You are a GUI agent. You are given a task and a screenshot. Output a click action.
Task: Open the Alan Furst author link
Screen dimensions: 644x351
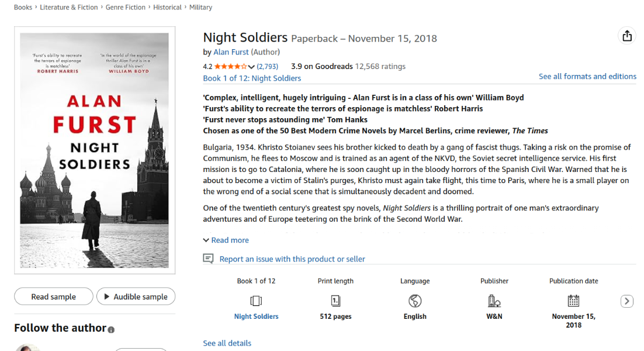[x=231, y=52]
